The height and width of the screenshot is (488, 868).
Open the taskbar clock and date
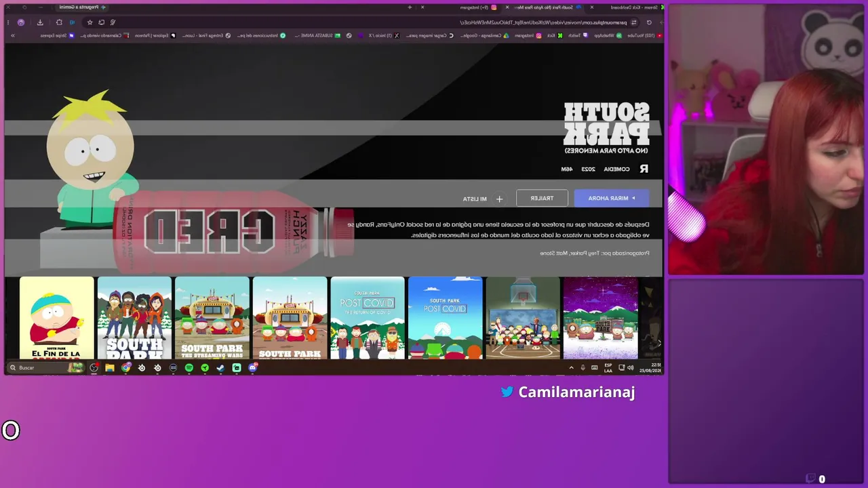[x=650, y=367]
